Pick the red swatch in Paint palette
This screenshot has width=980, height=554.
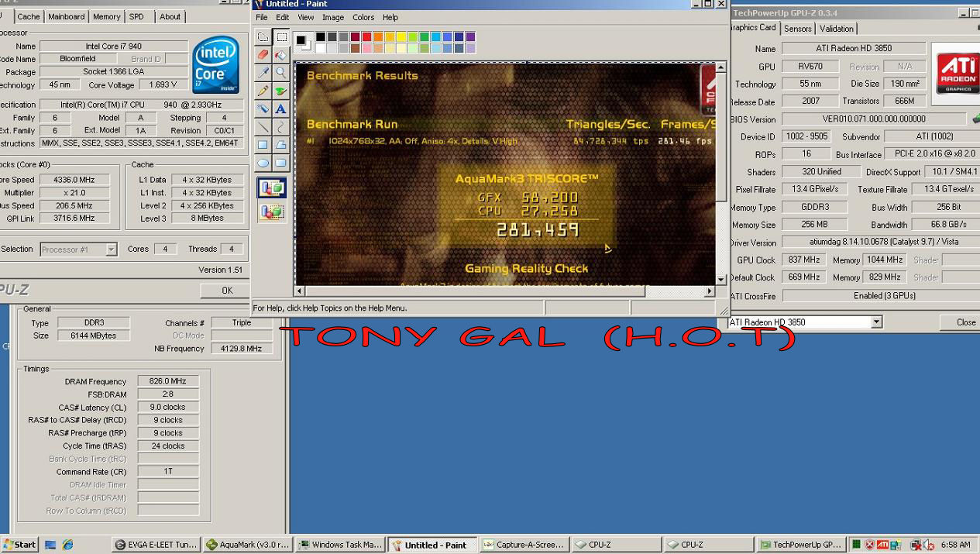coord(367,36)
